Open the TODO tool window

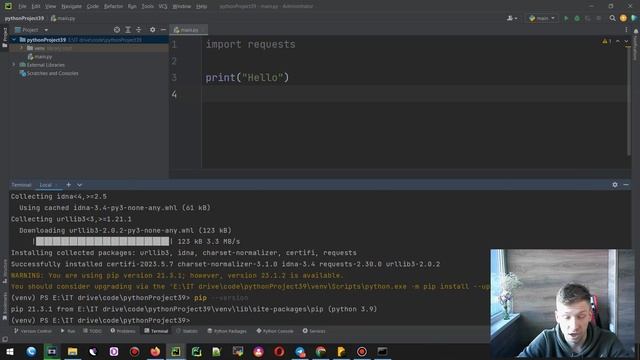[x=92, y=331]
